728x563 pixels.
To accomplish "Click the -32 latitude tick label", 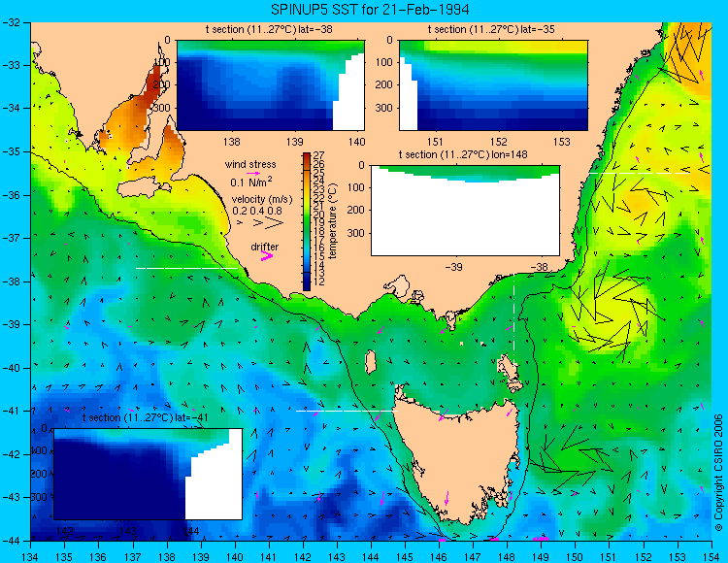I will coord(10,22).
